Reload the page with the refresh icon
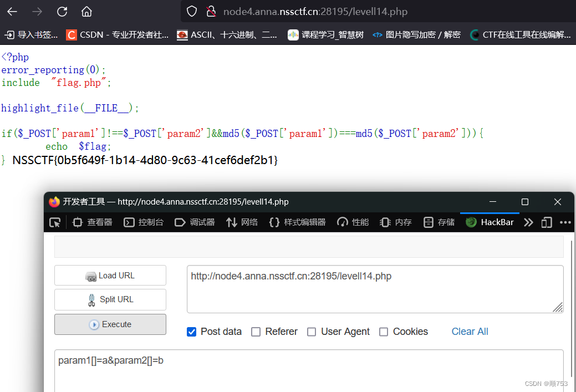 coord(62,12)
